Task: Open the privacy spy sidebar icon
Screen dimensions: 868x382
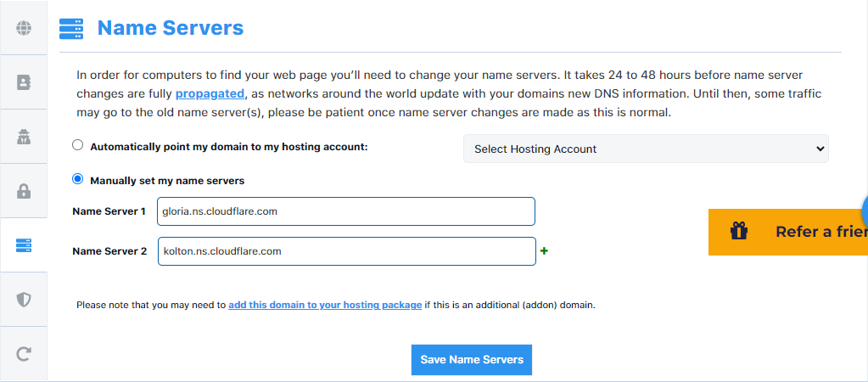Action: pos(24,136)
